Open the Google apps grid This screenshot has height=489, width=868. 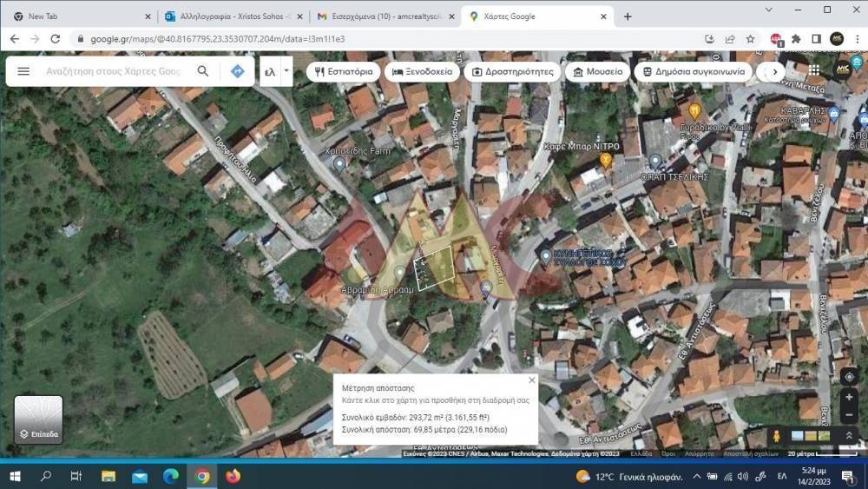[x=813, y=70]
